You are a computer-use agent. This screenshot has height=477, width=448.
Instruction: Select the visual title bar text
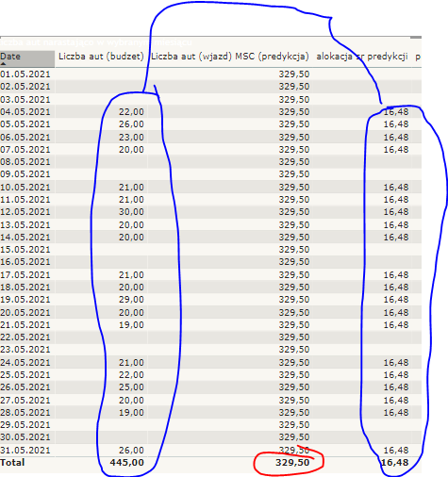coord(96,42)
